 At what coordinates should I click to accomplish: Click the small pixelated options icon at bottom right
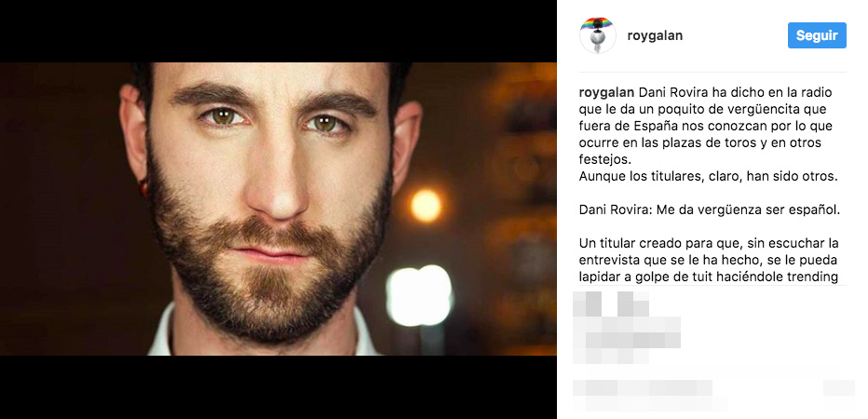click(838, 387)
